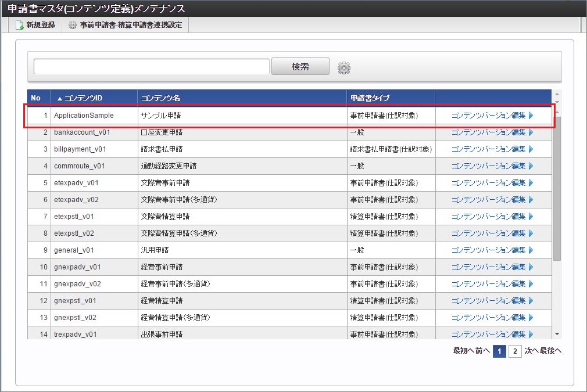587x392 pixels.
Task: Go to page 2 in pagination
Action: pyautogui.click(x=514, y=351)
